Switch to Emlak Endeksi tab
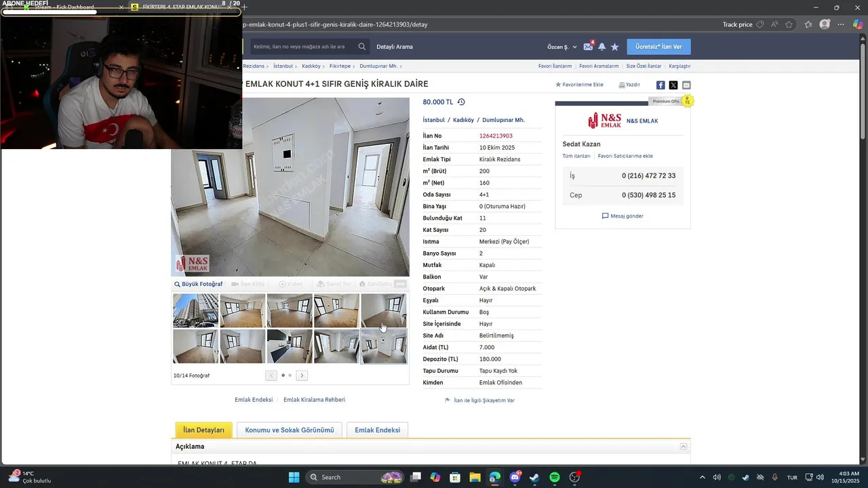The width and height of the screenshot is (868, 488). [377, 430]
